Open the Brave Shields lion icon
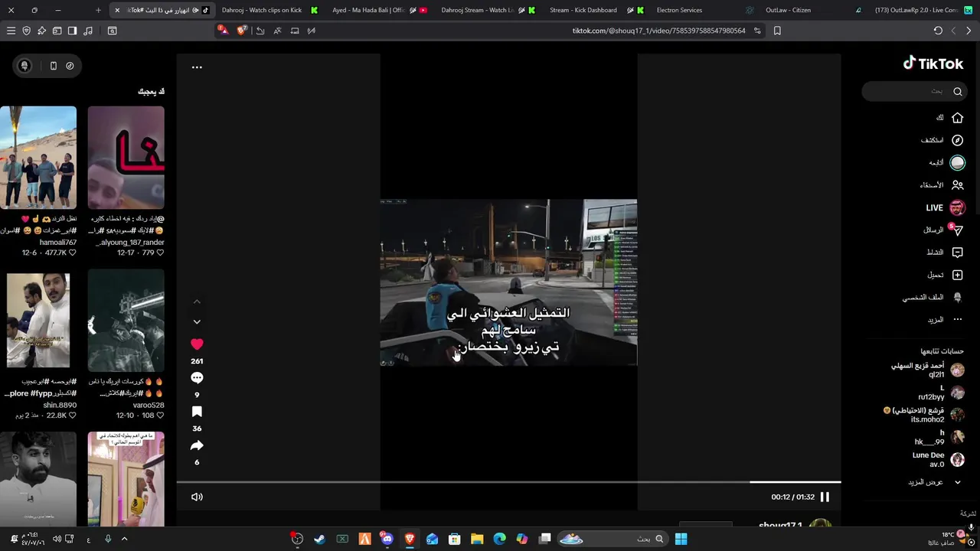This screenshot has width=980, height=551. tap(243, 31)
